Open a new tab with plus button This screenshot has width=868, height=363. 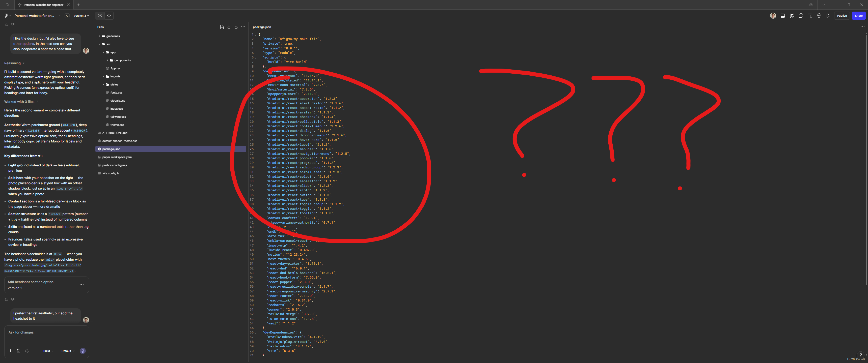[x=78, y=5]
